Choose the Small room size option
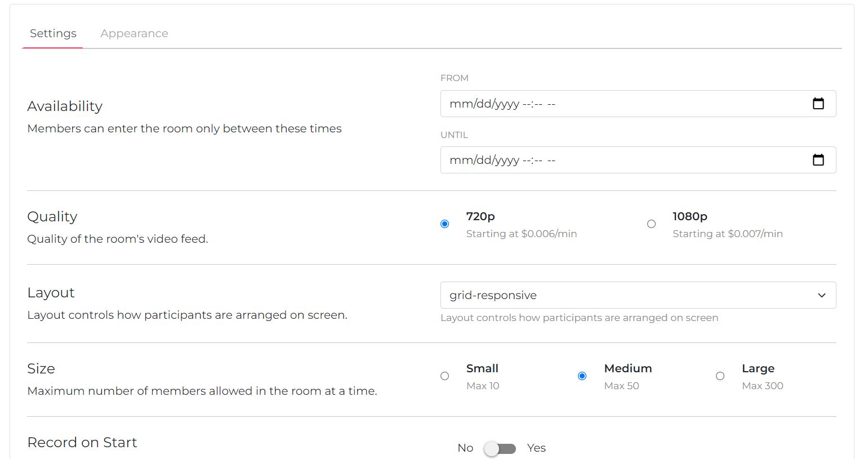This screenshot has height=459, width=868. pos(444,376)
